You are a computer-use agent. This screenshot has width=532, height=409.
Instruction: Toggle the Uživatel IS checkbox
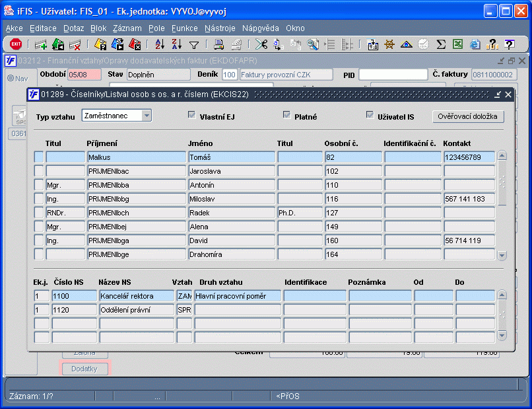click(x=370, y=116)
